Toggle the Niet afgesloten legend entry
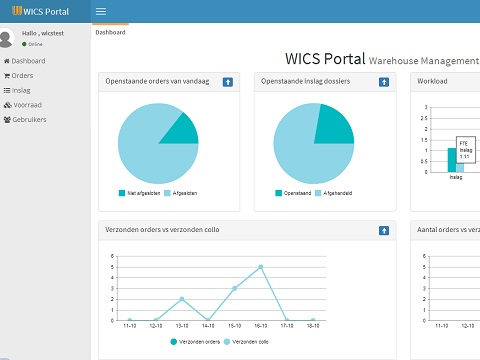This screenshot has height=360, width=480. 139,193
